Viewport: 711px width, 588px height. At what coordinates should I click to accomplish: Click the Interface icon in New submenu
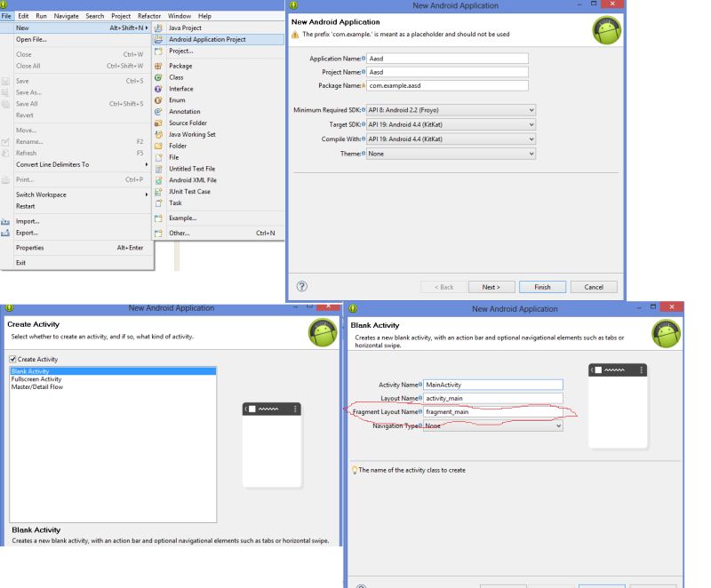pos(158,89)
